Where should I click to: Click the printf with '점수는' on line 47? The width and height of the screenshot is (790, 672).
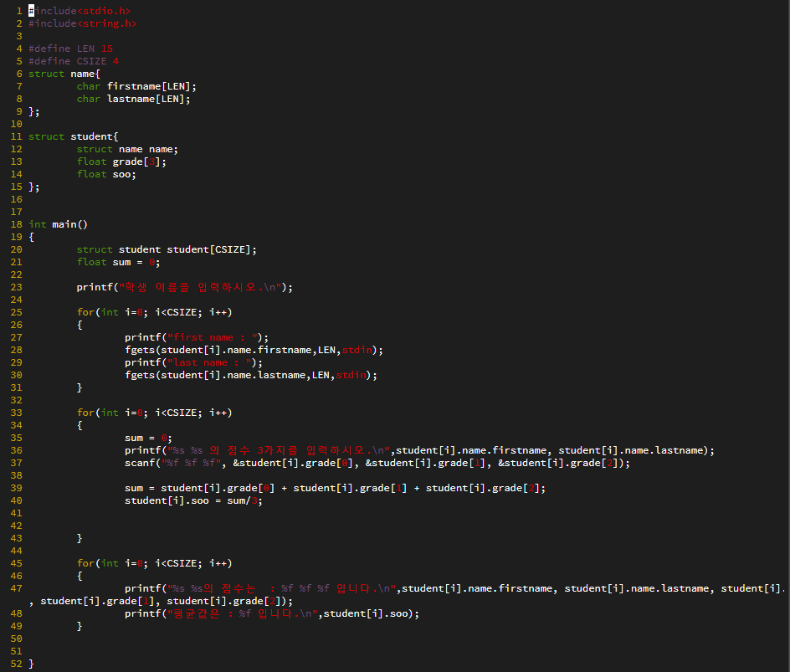tap(456, 588)
